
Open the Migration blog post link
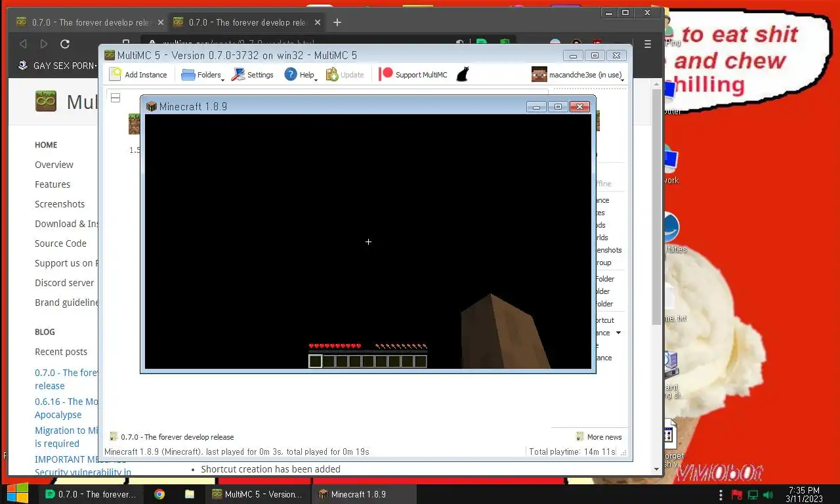(66, 437)
